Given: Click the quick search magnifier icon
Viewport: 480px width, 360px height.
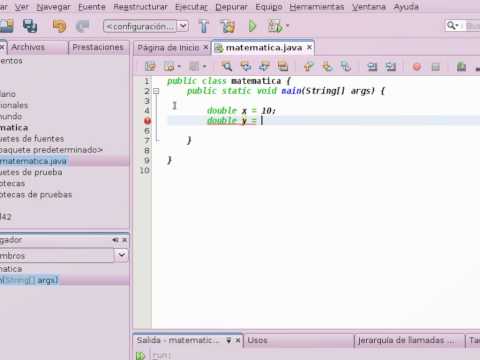Looking at the screenshot, I should click(452, 26).
